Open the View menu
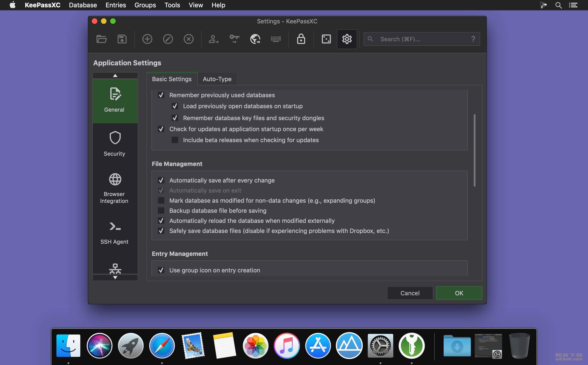The image size is (588, 365). click(x=196, y=5)
